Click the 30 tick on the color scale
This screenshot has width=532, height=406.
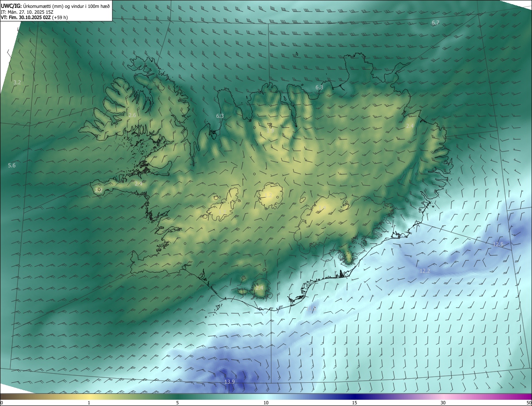(x=443, y=403)
